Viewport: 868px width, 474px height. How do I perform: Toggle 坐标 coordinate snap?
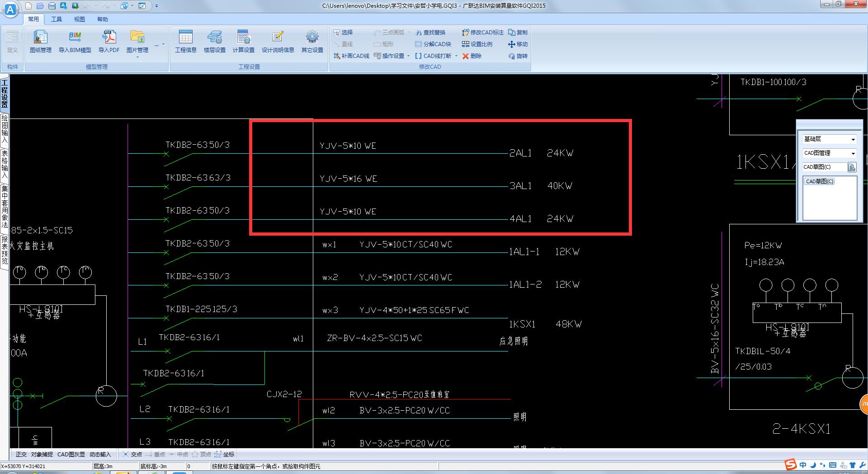click(x=225, y=455)
